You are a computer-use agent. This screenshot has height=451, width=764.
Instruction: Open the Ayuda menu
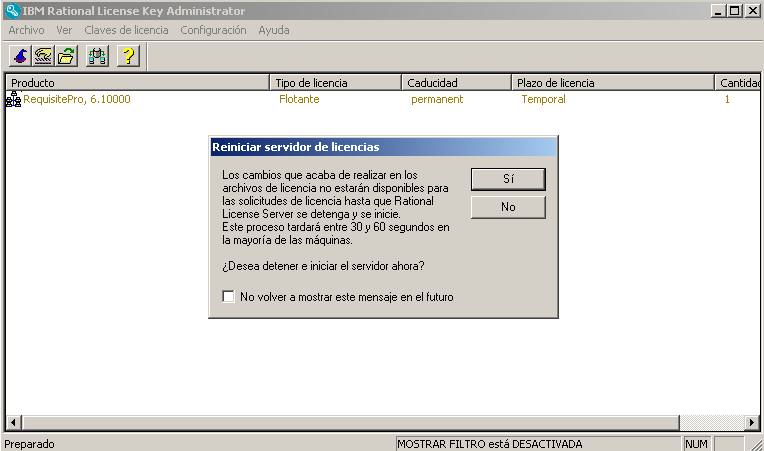pos(274,30)
